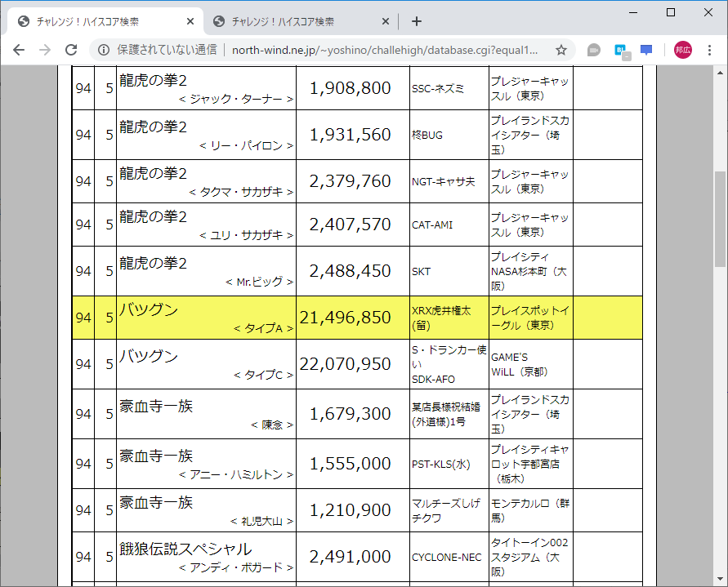Select score 2,379,760
Screen dimensions: 728x587
point(350,181)
